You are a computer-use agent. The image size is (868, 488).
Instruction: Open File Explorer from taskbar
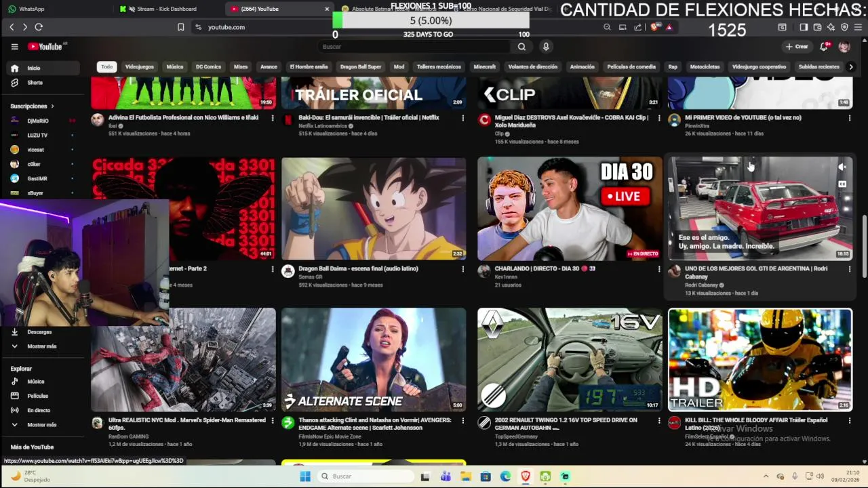pyautogui.click(x=466, y=476)
